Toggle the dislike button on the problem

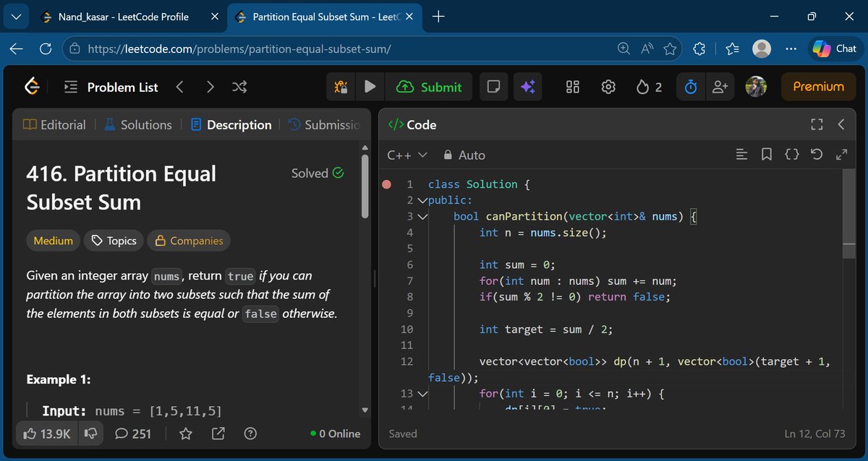pyautogui.click(x=90, y=434)
